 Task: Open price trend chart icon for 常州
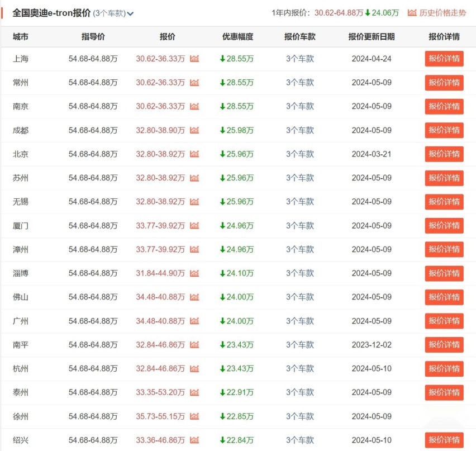point(194,82)
